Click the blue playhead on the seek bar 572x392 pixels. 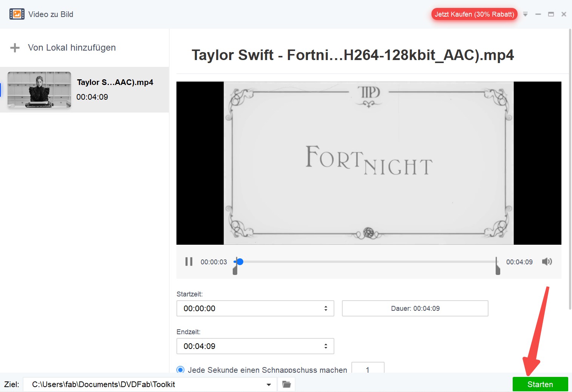(240, 261)
